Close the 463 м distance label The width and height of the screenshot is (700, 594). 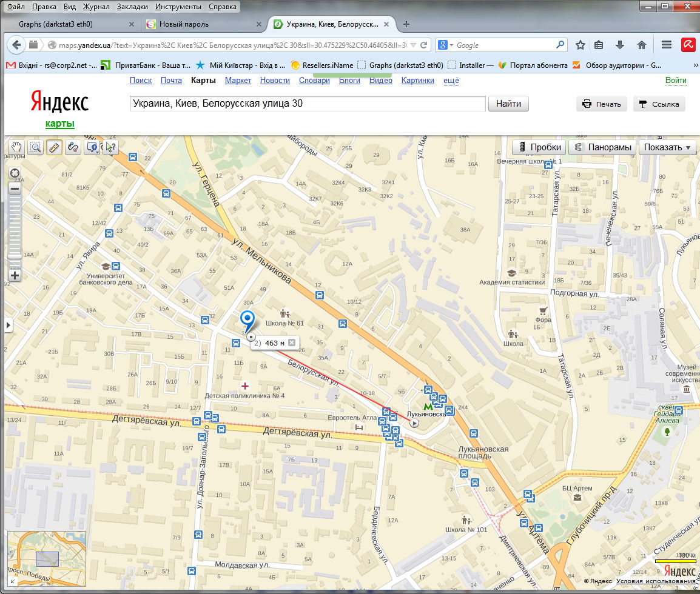292,342
